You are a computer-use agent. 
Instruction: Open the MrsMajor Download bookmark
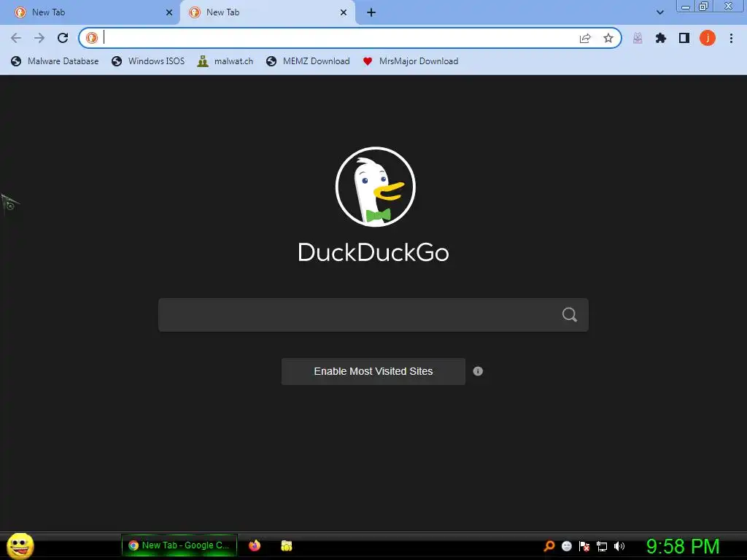pyautogui.click(x=410, y=61)
